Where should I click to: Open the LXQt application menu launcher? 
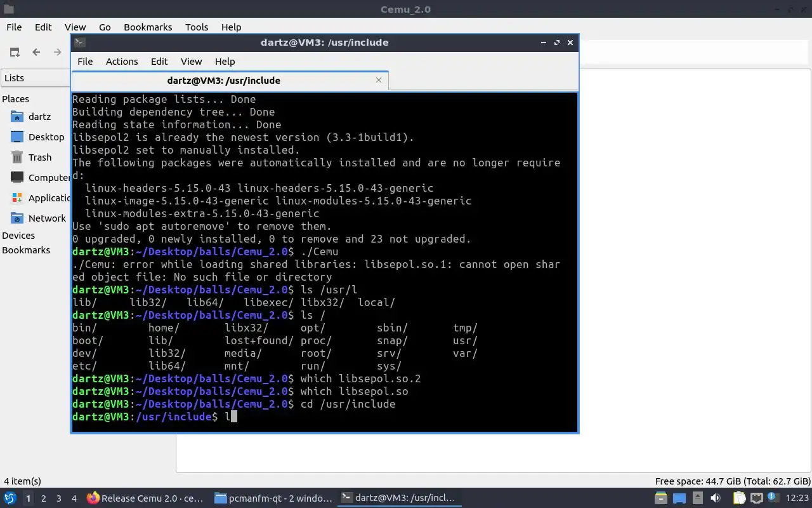pyautogui.click(x=10, y=498)
